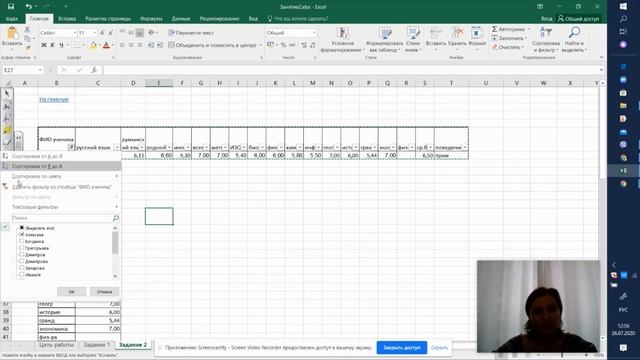
Task: Select the Задание 1 sheet tab
Action: pos(97,345)
